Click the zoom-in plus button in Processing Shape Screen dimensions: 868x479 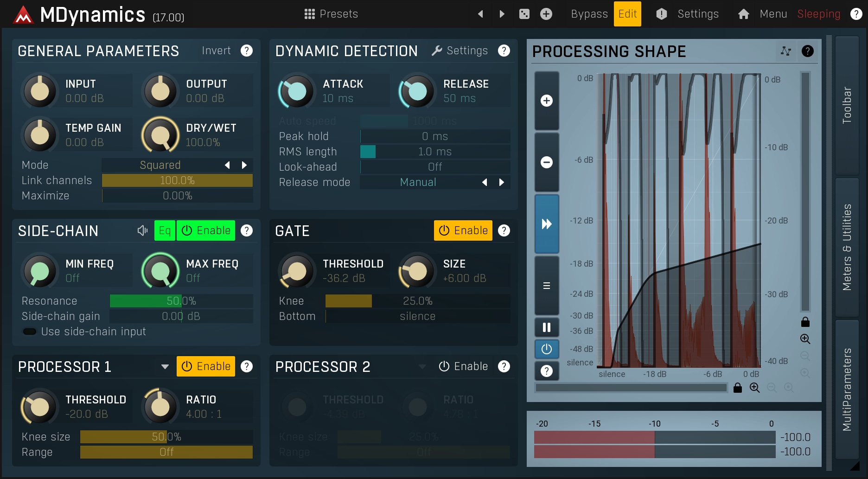pos(547,101)
